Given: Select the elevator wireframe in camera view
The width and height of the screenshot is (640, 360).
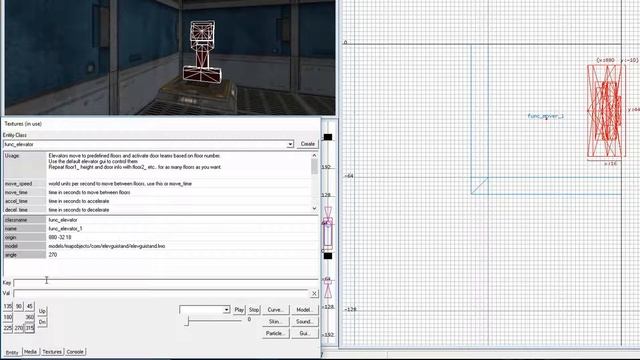Looking at the screenshot, I should pyautogui.click(x=202, y=52).
